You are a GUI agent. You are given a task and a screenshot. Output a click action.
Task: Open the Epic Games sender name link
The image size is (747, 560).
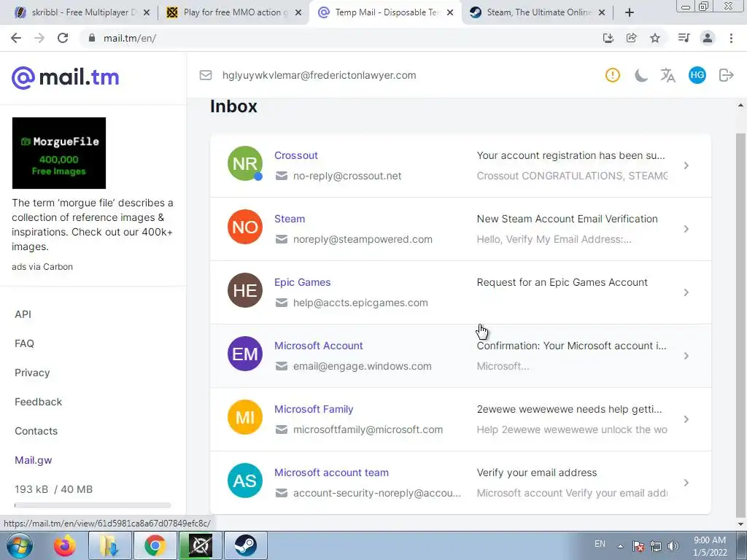point(302,282)
